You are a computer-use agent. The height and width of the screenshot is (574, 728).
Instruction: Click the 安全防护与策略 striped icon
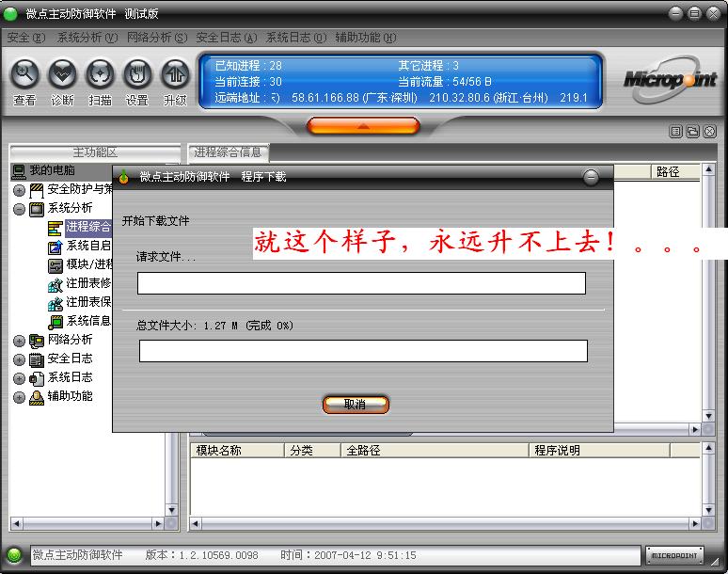click(x=37, y=190)
